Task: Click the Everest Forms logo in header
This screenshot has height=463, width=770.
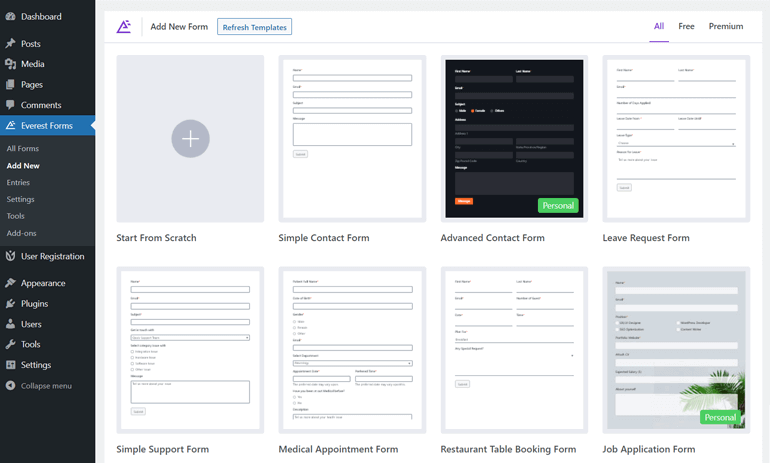Action: (x=124, y=27)
